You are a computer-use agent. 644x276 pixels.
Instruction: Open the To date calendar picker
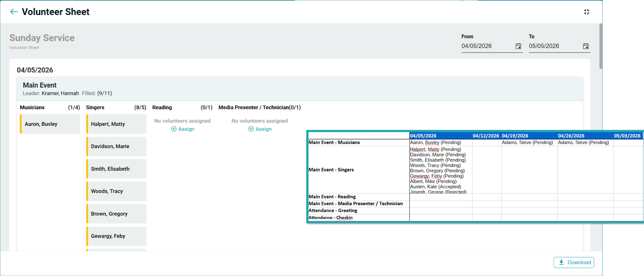(x=586, y=46)
